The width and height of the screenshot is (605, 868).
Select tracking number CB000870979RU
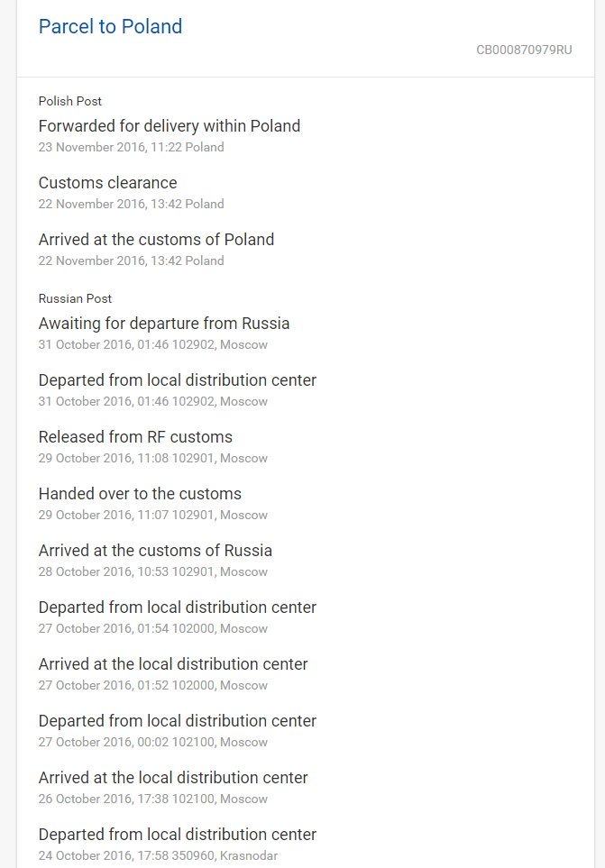524,50
